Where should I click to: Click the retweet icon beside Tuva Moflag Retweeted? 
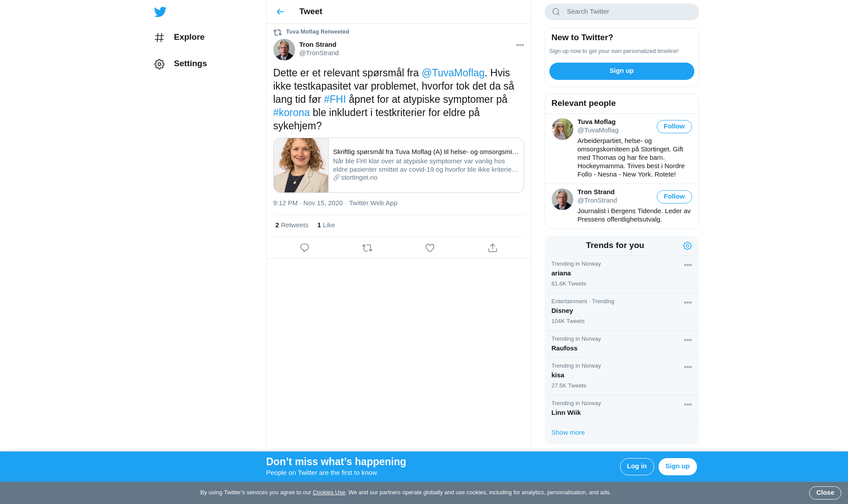coord(277,32)
